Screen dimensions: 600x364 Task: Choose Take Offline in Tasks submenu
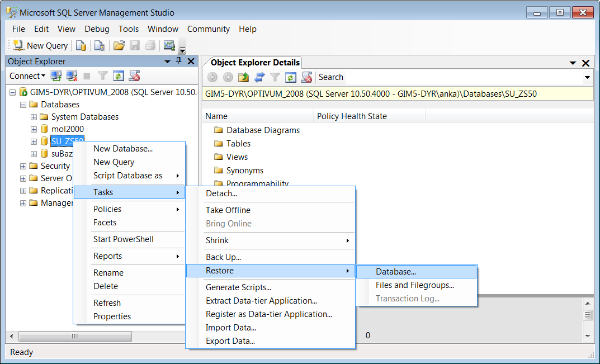click(271, 210)
